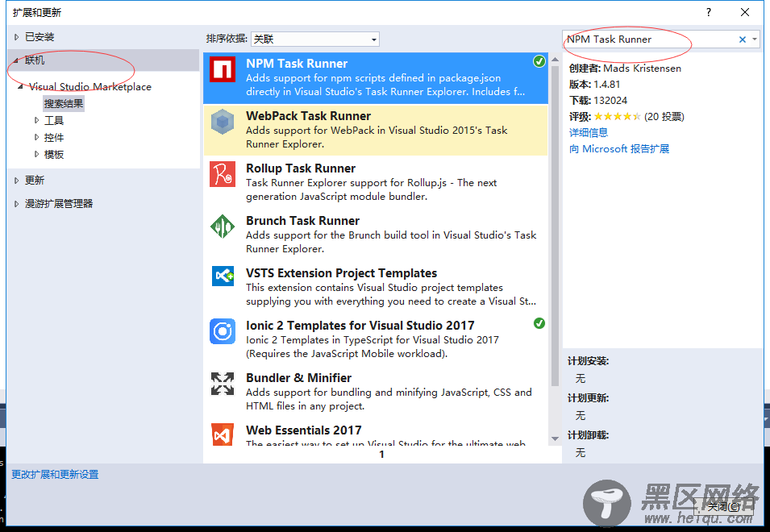
Task: Clear the search box with the X
Action: [x=743, y=39]
